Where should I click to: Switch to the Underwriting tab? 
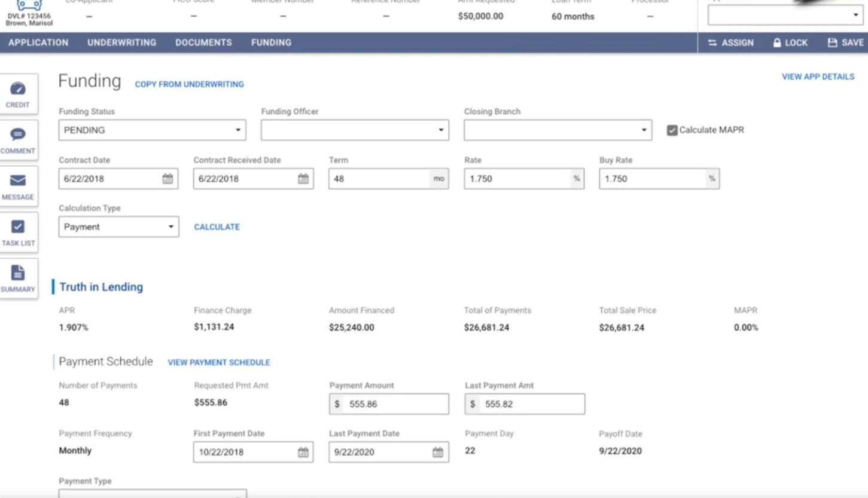click(121, 43)
